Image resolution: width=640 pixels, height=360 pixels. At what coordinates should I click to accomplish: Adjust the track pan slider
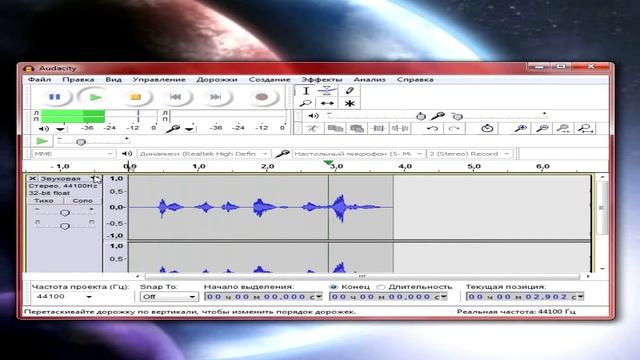click(64, 225)
